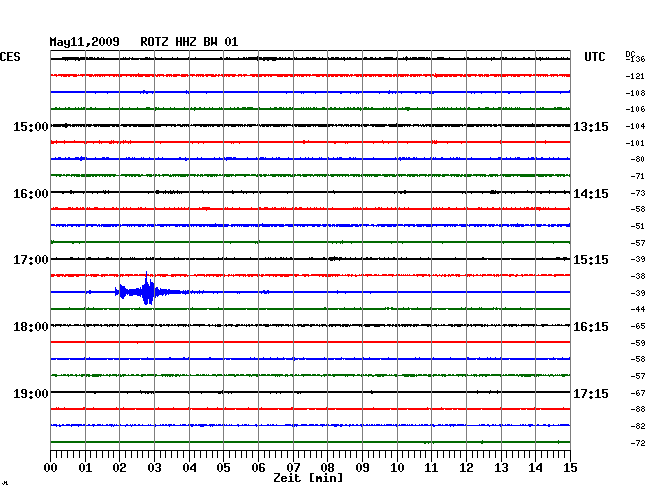Click the DC offset value -101
Image resolution: width=650 pixels, height=494 pixels.
click(635, 143)
